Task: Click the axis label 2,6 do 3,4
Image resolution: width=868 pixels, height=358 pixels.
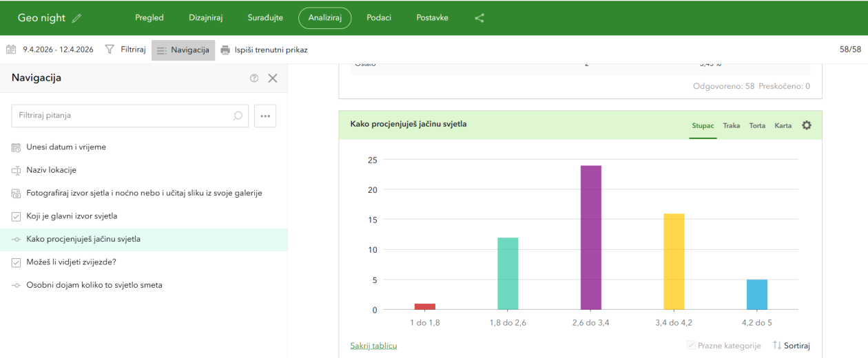Action: coord(591,323)
